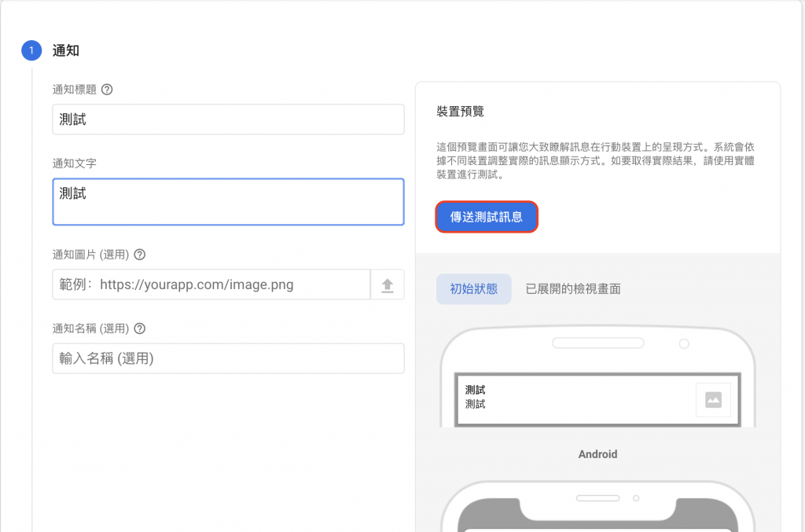Click the 通知文字 label

pos(75,163)
